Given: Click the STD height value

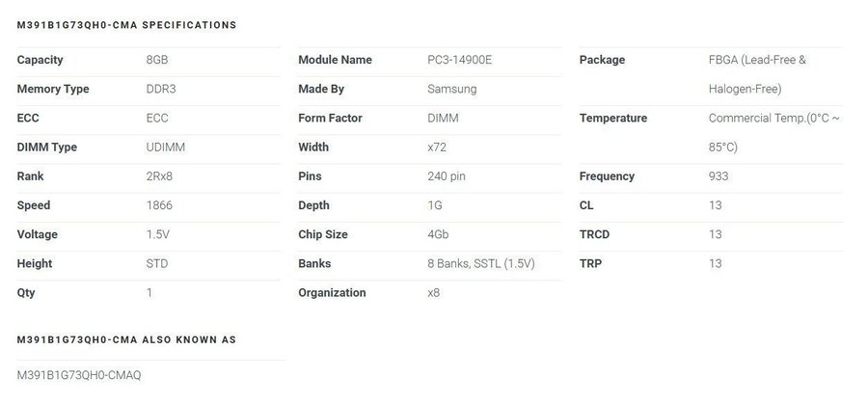Looking at the screenshot, I should tap(157, 263).
